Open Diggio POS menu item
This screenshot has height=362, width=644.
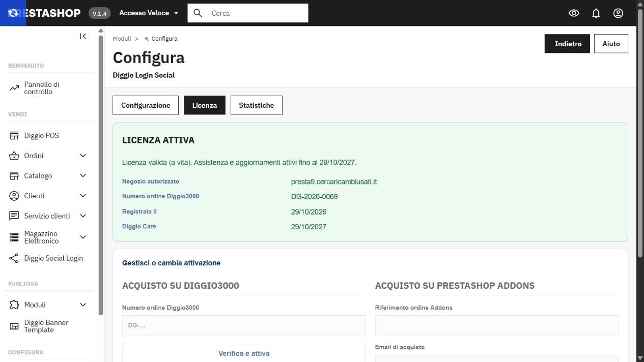pos(48,136)
